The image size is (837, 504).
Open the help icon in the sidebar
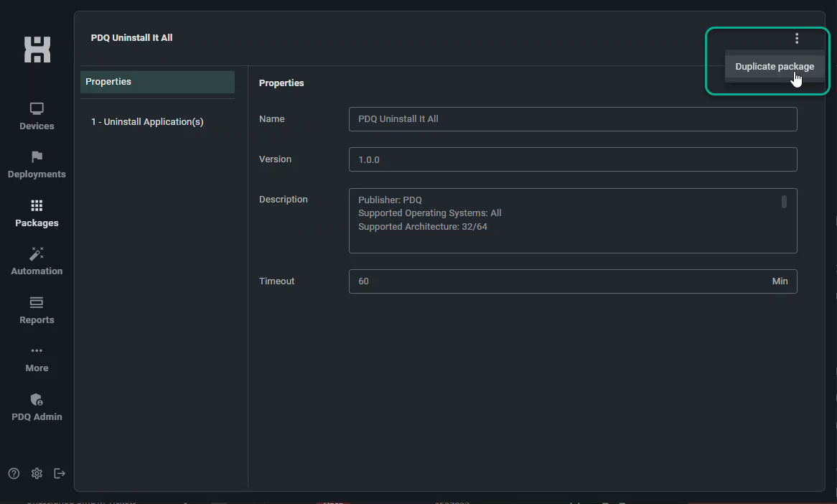tap(13, 473)
